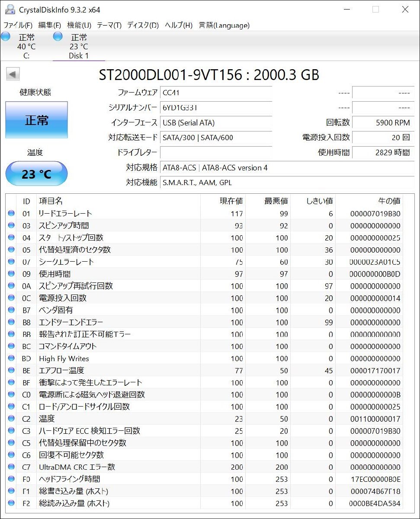This screenshot has height=519, width=420.
Task: Click the 現在値 column header
Action: pyautogui.click(x=223, y=201)
